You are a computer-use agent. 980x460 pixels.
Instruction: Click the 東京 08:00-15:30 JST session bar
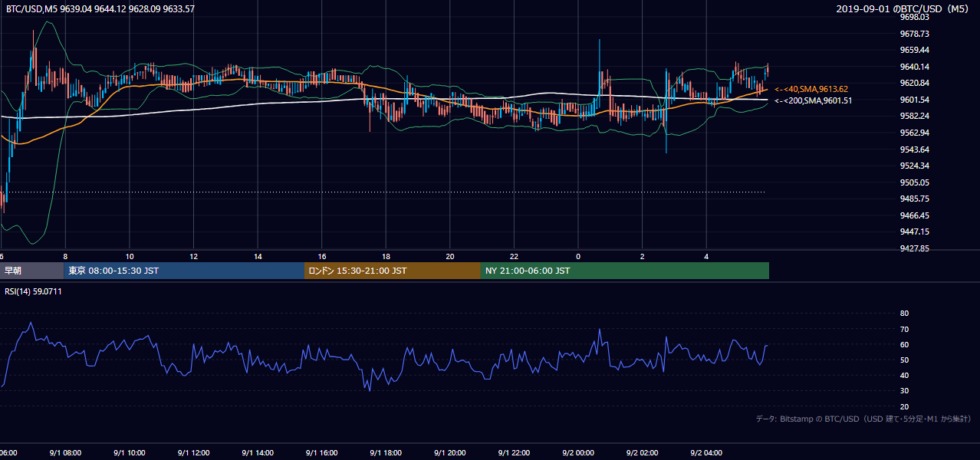[x=184, y=271]
